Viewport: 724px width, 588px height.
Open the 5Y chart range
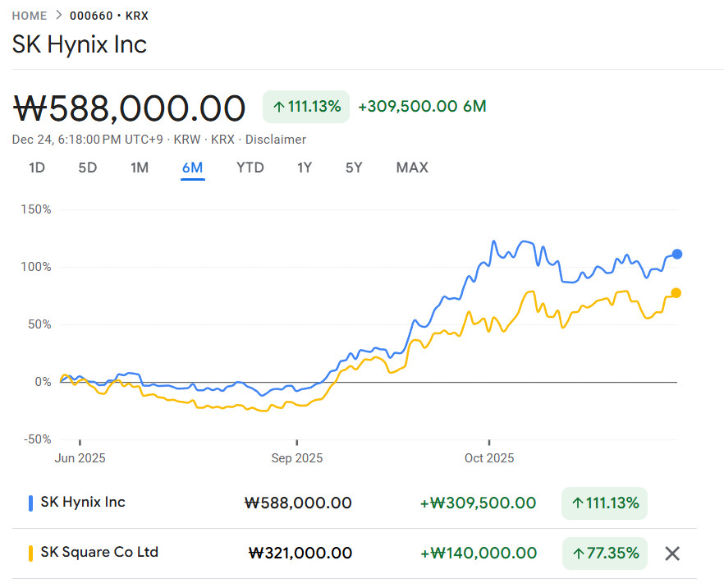354,168
